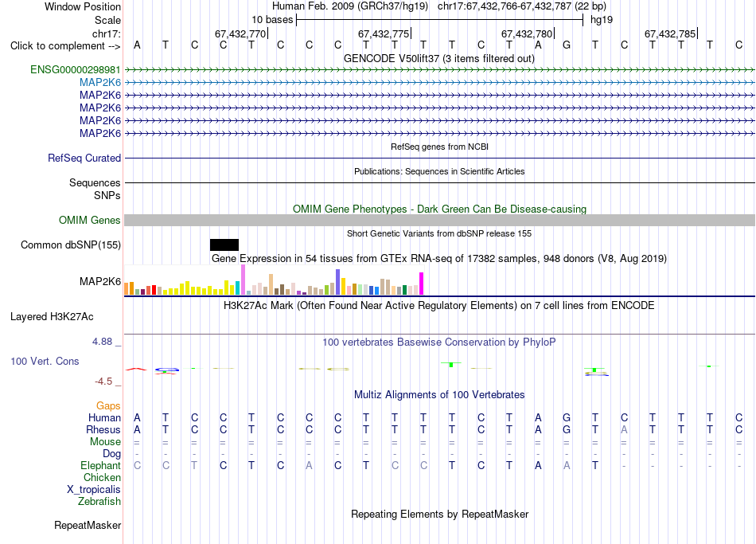Click the H3K27Ac Mark track title
Screen dimensions: 756x544
point(439,306)
